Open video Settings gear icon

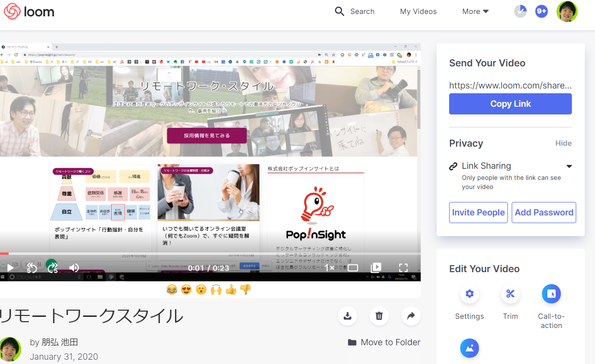point(469,294)
